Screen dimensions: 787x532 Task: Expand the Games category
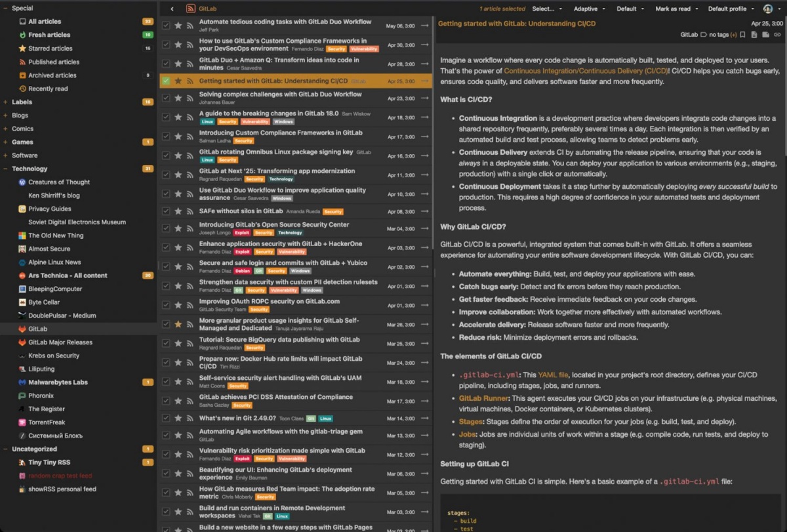6,142
